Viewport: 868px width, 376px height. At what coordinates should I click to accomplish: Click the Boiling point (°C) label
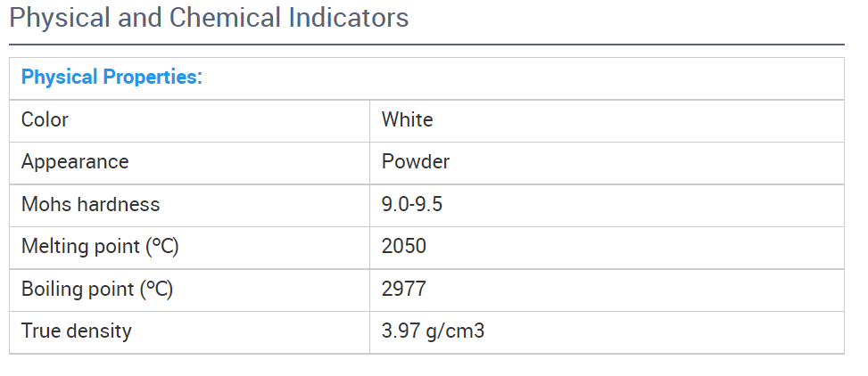(97, 290)
